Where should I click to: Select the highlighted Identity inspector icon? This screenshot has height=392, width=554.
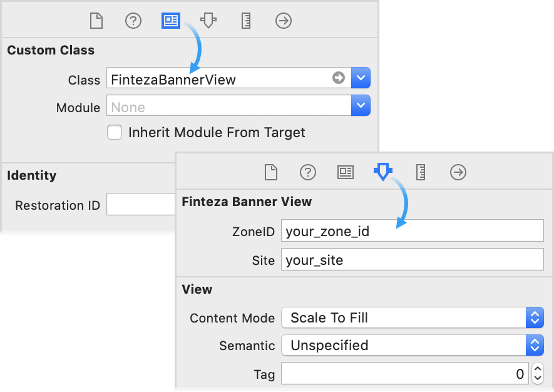point(171,21)
